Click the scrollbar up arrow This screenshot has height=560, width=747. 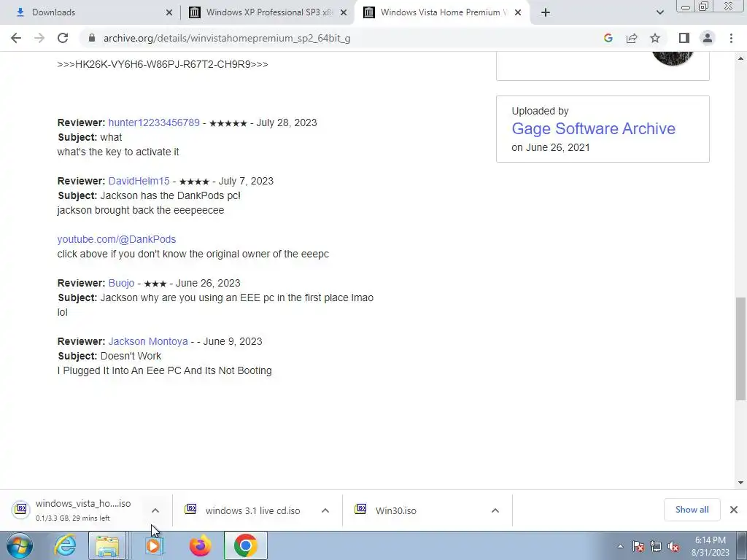click(x=740, y=58)
